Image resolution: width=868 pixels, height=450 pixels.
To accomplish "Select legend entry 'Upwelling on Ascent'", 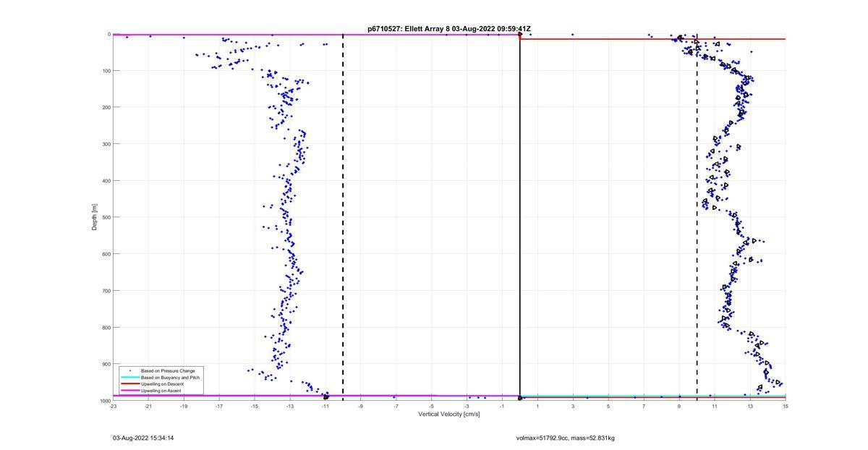I will pos(161,391).
